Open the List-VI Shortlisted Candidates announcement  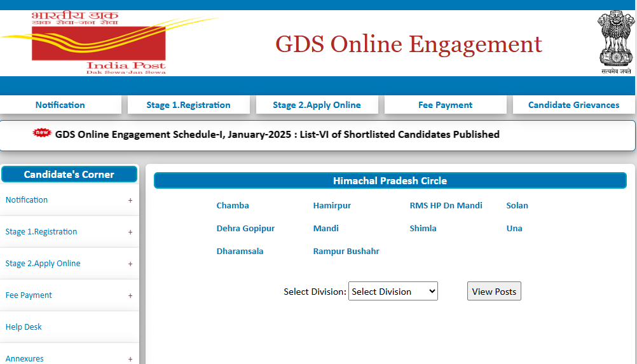[x=277, y=135]
